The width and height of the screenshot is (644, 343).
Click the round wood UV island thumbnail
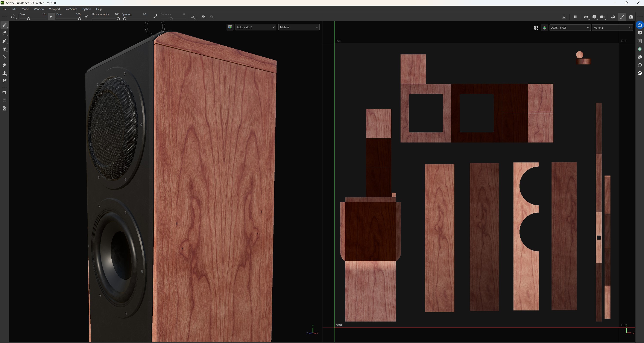click(580, 55)
